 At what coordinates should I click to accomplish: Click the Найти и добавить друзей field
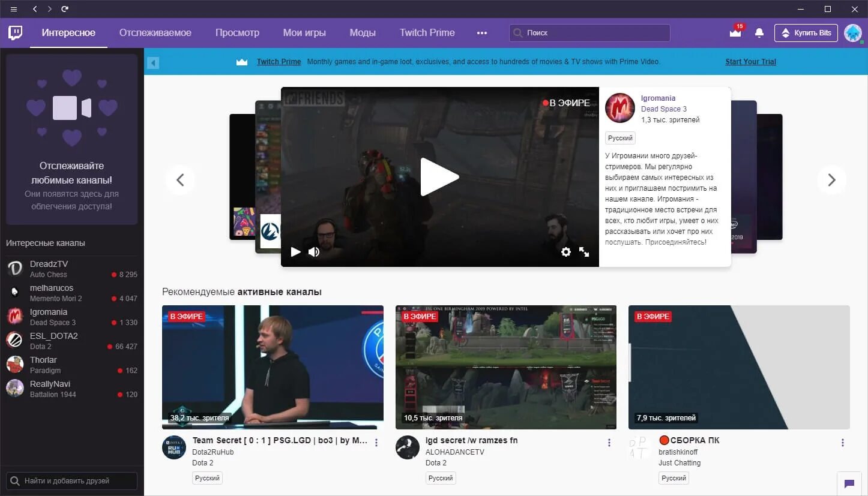[x=72, y=481]
